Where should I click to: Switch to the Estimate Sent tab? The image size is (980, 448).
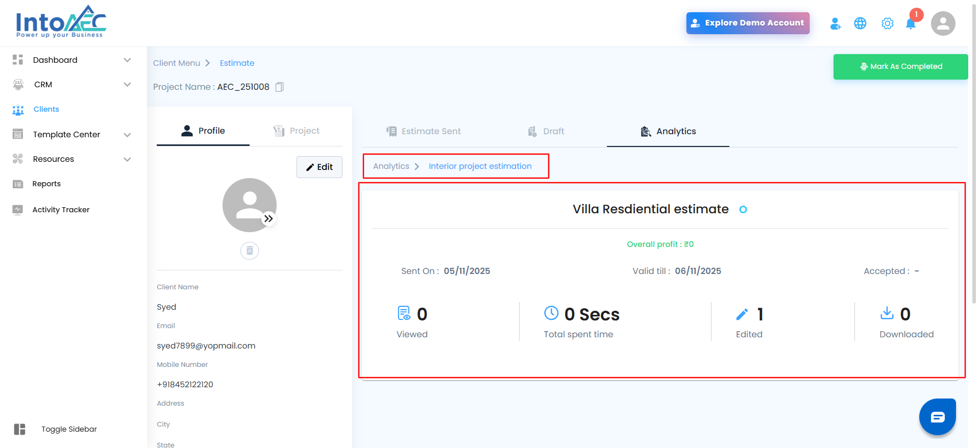[424, 131]
